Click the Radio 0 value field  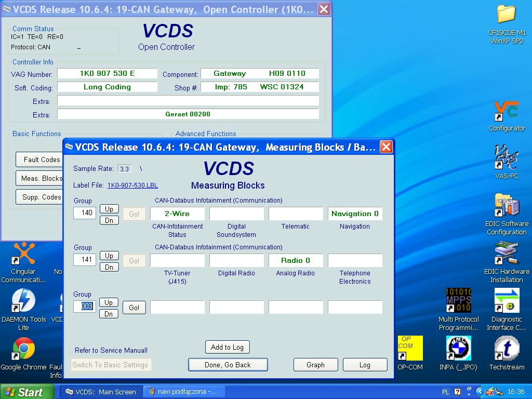pos(296,261)
